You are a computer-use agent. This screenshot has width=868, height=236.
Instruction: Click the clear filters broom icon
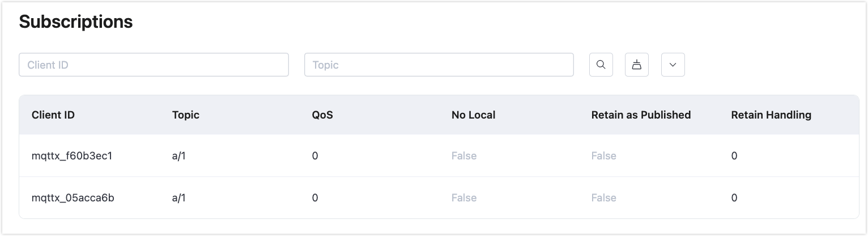click(x=637, y=65)
